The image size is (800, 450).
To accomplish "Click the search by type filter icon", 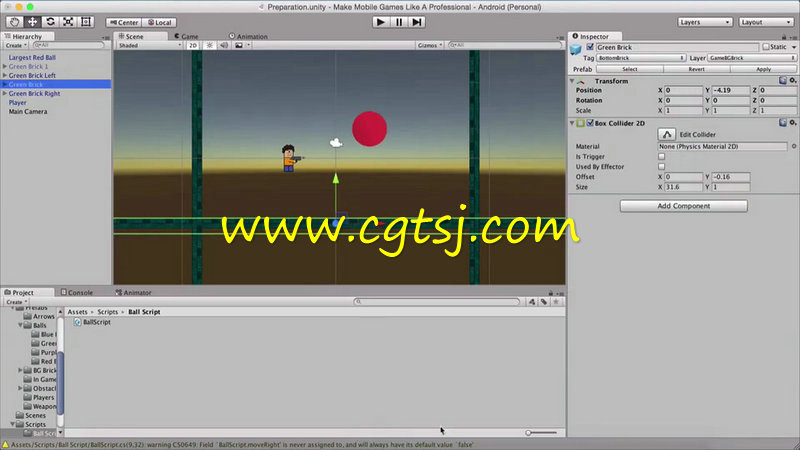I will [x=532, y=302].
